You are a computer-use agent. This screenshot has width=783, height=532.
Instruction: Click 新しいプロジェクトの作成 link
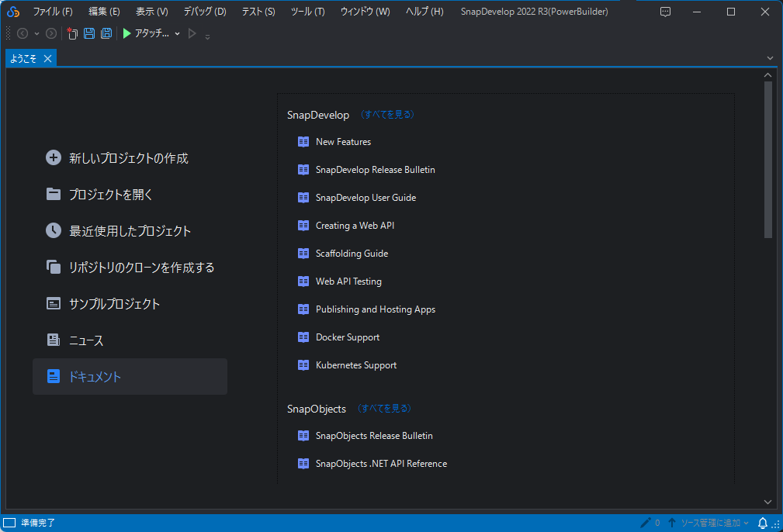click(x=128, y=158)
